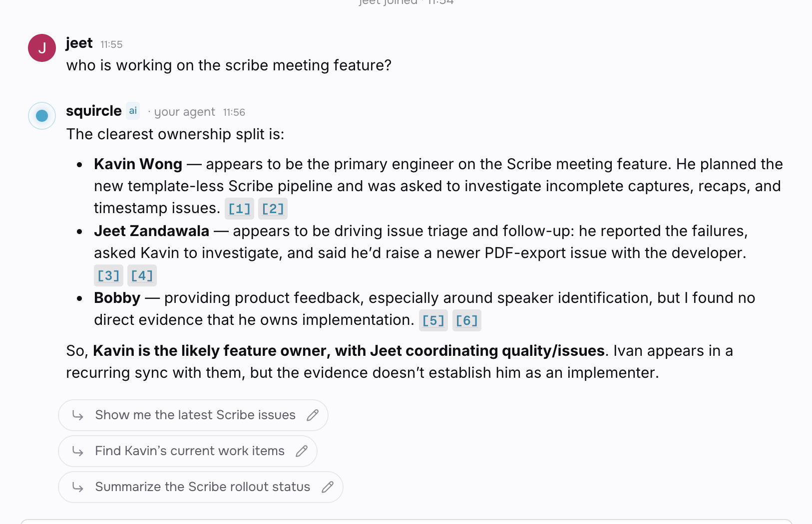Edit the 'Find Kavin's current work items' suggestion
The image size is (812, 524).
point(302,451)
